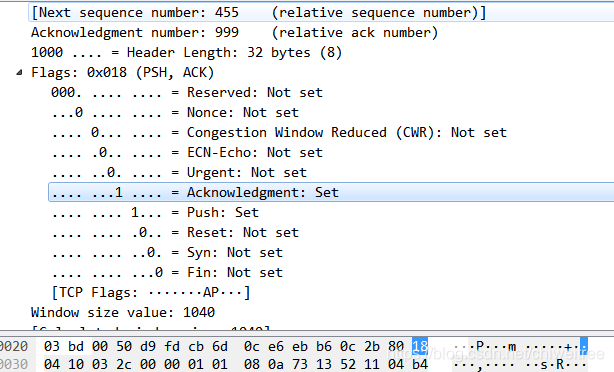Click the 0030 offset row in hex pane
Image resolution: width=614 pixels, height=372 pixels.
14,364
